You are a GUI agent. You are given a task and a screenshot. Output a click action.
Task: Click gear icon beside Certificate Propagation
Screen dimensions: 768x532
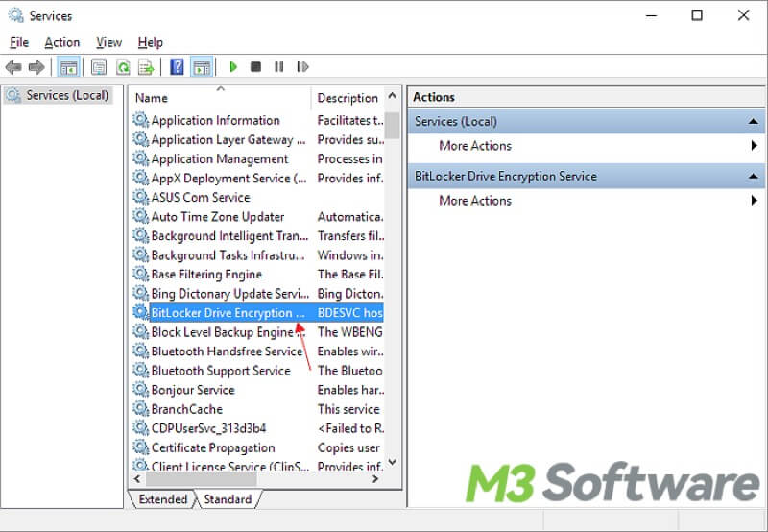[x=140, y=447]
